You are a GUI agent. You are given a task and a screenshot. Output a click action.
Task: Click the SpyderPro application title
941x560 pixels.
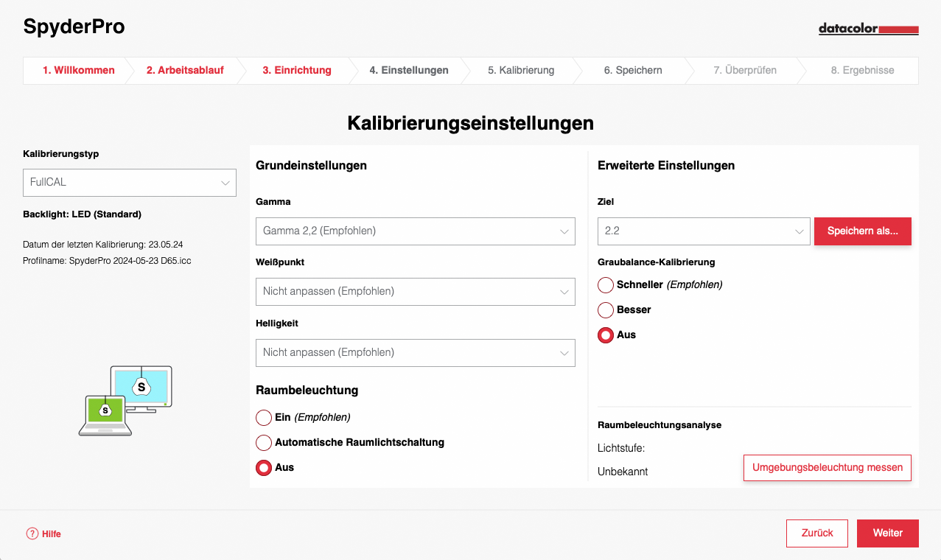coord(74,27)
